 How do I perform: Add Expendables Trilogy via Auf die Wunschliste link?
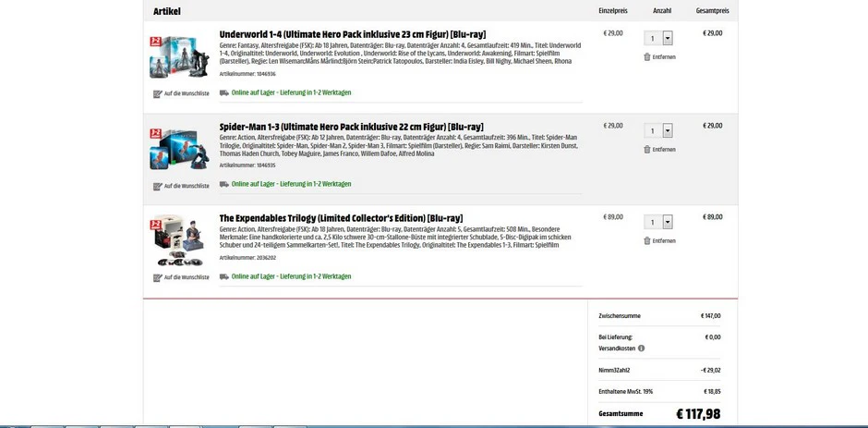[187, 277]
